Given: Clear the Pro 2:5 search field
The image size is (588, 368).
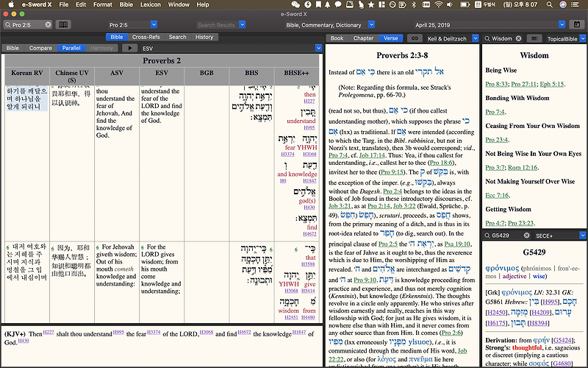Looking at the screenshot, I should [48, 24].
